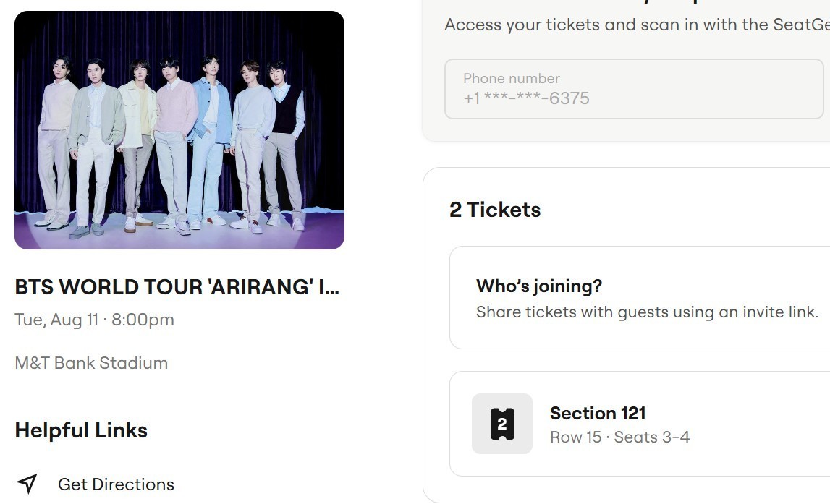Select the phone number input field
This screenshot has height=504, width=830.
(x=635, y=88)
